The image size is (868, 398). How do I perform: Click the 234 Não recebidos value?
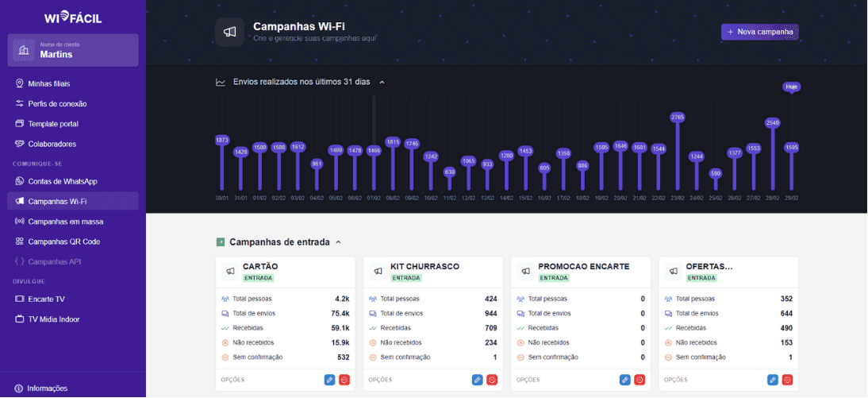pyautogui.click(x=491, y=342)
